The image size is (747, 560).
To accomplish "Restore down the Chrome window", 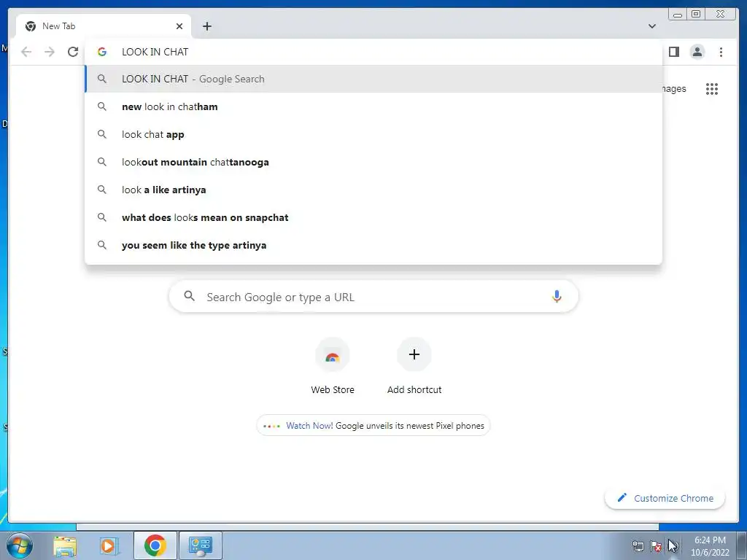I will pyautogui.click(x=696, y=15).
